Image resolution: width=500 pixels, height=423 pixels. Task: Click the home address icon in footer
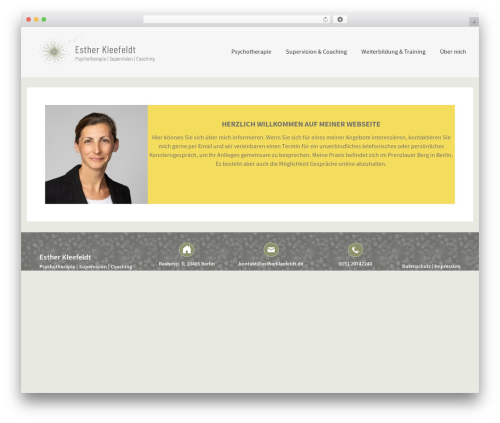coord(187,250)
